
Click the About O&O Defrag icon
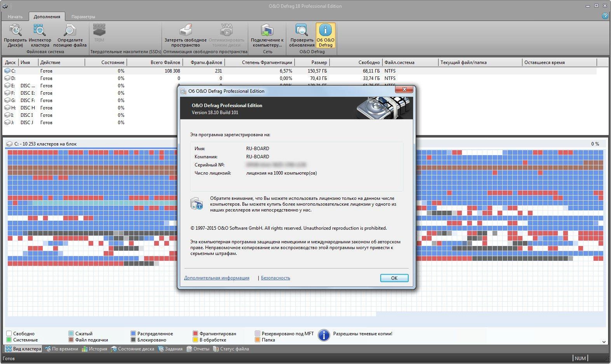click(326, 30)
